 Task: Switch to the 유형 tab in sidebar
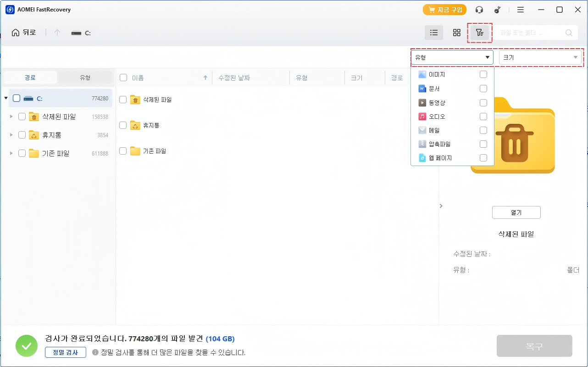pos(85,78)
